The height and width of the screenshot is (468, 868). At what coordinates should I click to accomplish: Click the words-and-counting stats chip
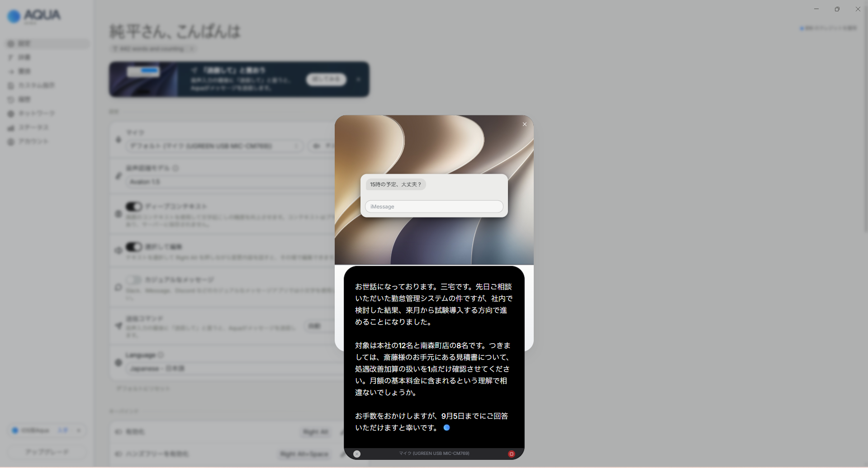click(x=153, y=49)
